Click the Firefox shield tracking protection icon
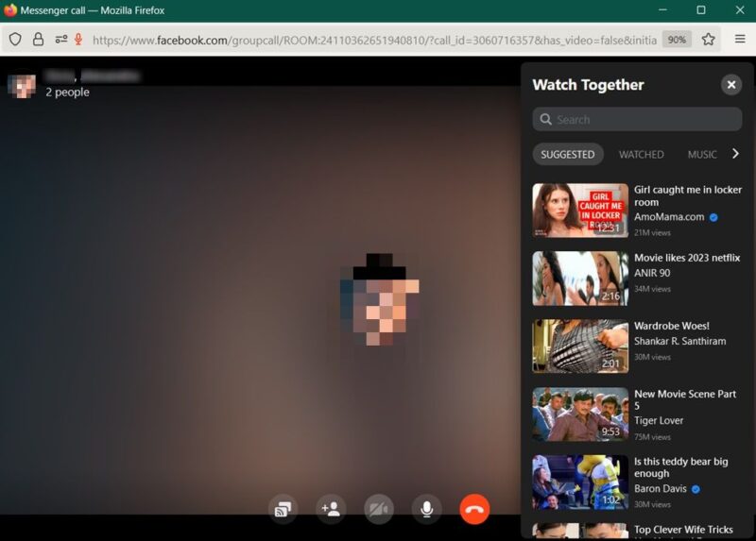This screenshot has height=541, width=756. (x=15, y=39)
